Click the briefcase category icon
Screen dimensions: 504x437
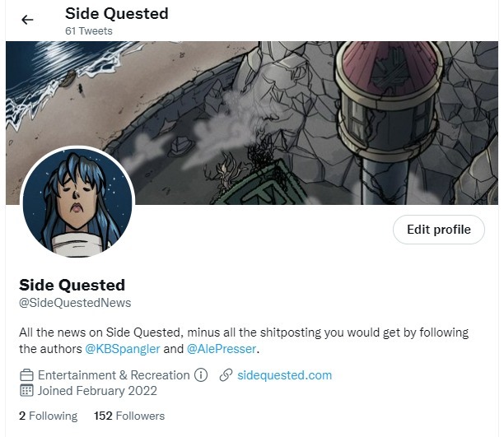click(26, 375)
